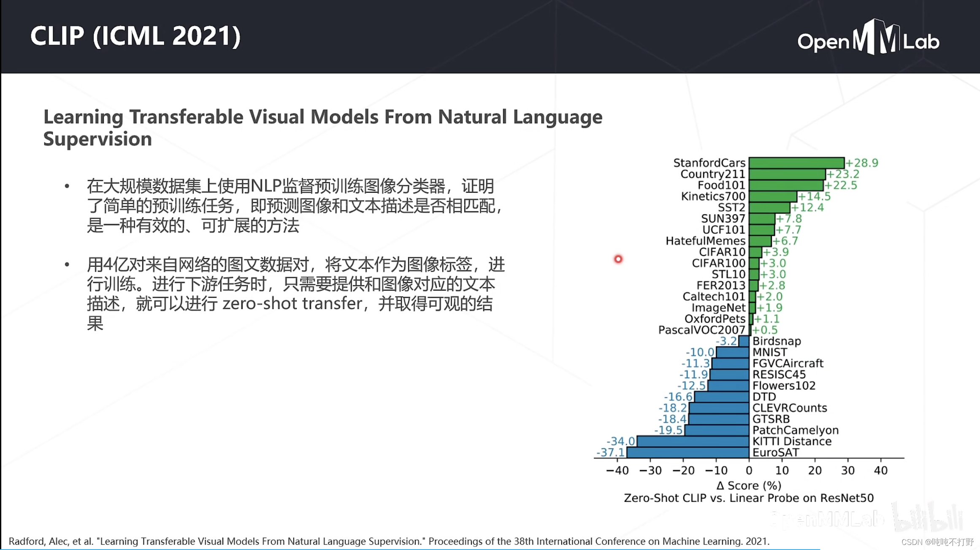Click the '-10.0' value beside MNIST
The image size is (980, 550).
pyautogui.click(x=700, y=352)
